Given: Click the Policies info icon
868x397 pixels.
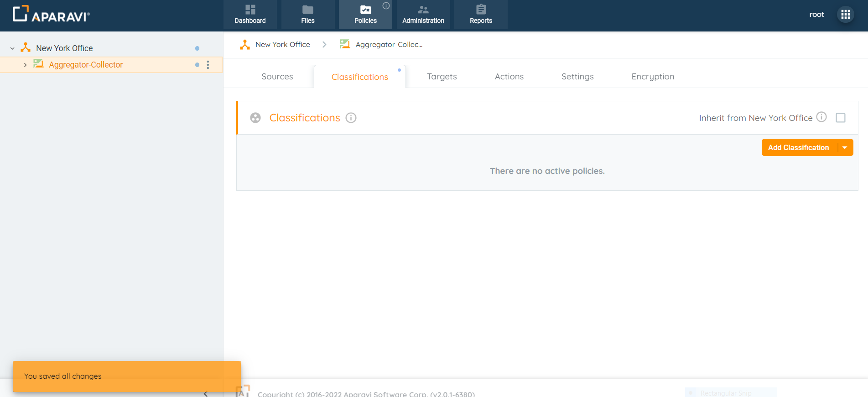Looking at the screenshot, I should (x=386, y=6).
